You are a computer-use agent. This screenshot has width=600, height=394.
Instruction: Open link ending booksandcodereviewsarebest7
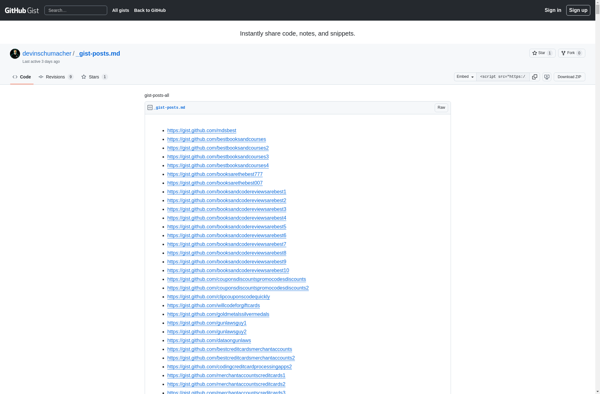(x=227, y=244)
